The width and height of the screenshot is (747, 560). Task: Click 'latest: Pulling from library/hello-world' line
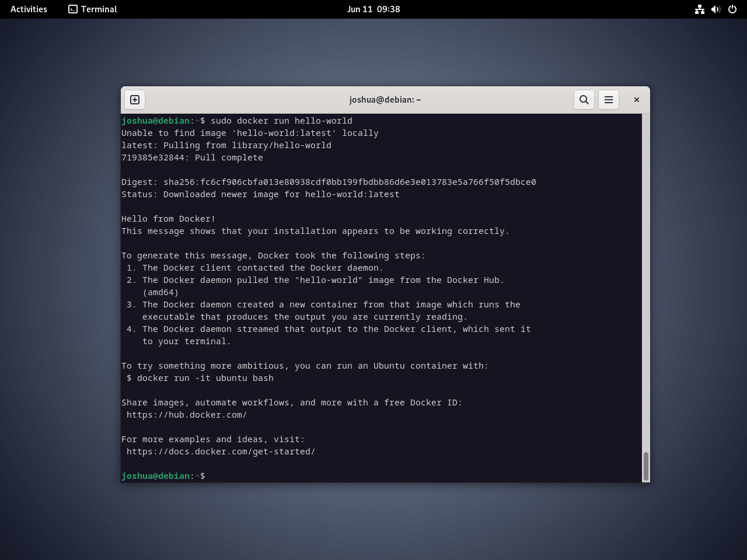coord(226,145)
